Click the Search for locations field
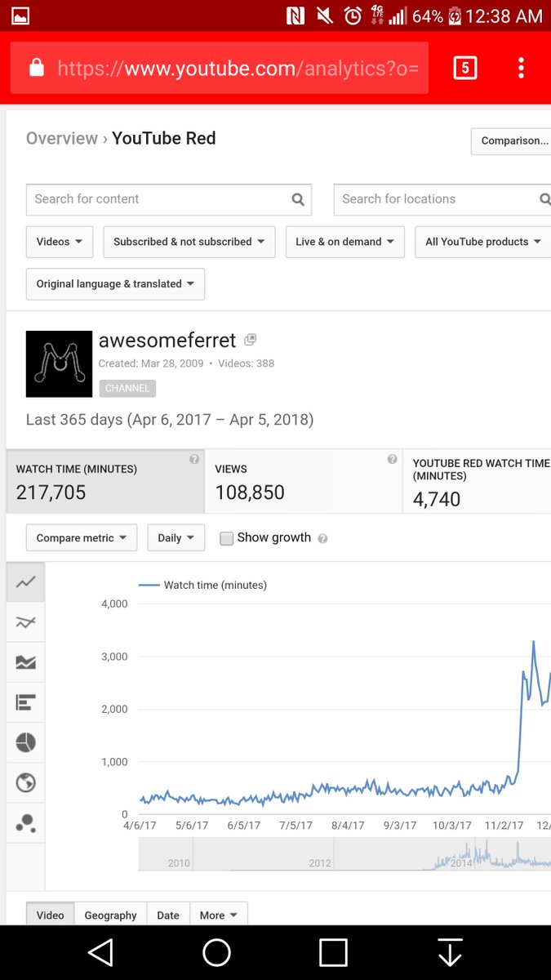Image resolution: width=551 pixels, height=980 pixels. (x=442, y=199)
